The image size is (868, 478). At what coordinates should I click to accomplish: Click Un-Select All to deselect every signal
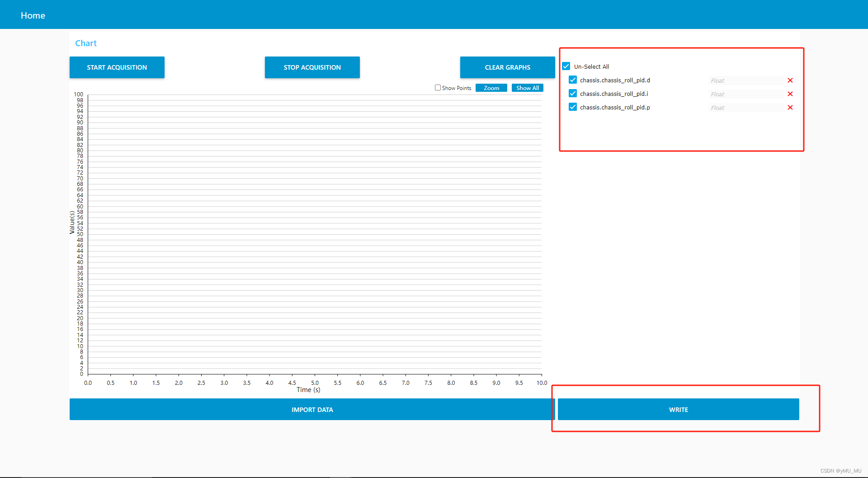pos(566,66)
